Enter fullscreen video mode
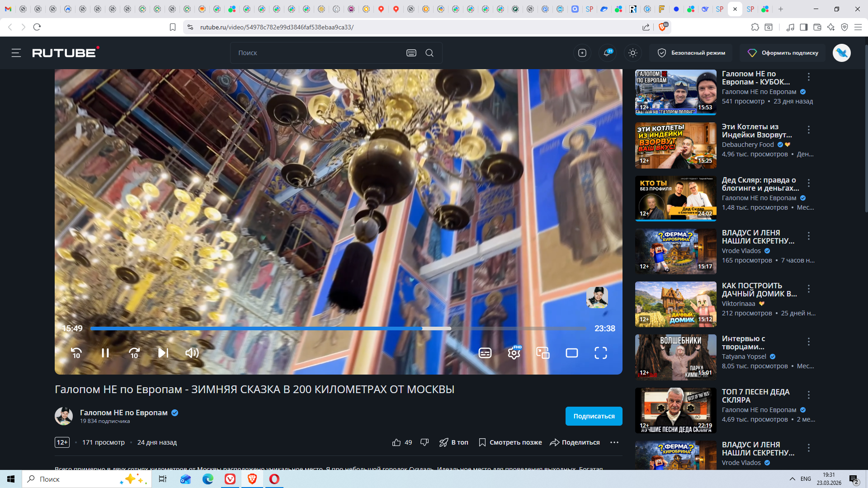 (600, 353)
